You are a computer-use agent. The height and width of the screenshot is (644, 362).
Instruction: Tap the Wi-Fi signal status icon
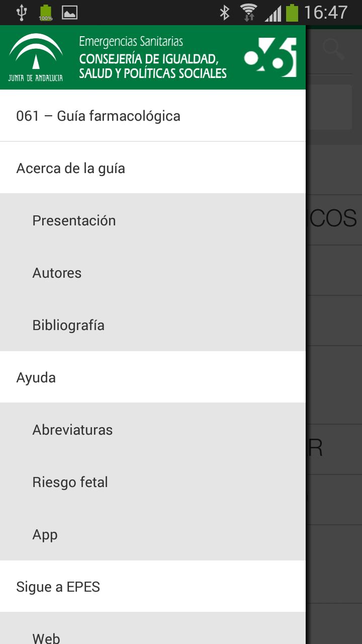click(x=248, y=12)
